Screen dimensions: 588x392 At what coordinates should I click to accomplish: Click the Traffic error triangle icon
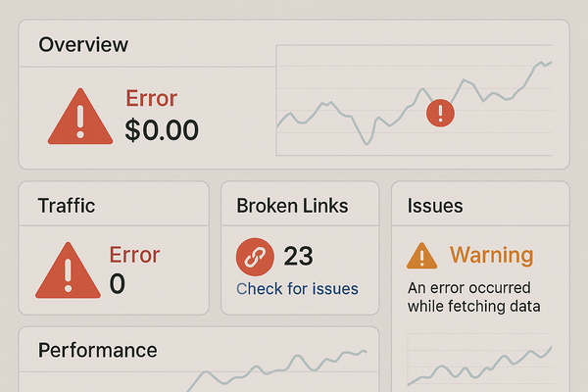[68, 270]
